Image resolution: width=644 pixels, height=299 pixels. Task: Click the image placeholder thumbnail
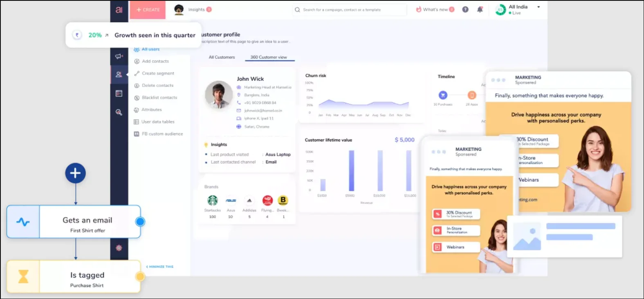coord(527,237)
